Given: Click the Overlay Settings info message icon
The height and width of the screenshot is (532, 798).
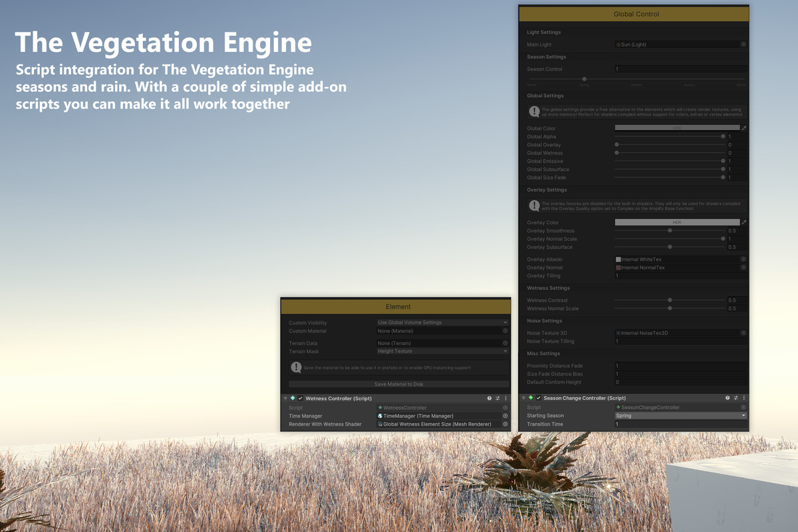Looking at the screenshot, I should 534,206.
